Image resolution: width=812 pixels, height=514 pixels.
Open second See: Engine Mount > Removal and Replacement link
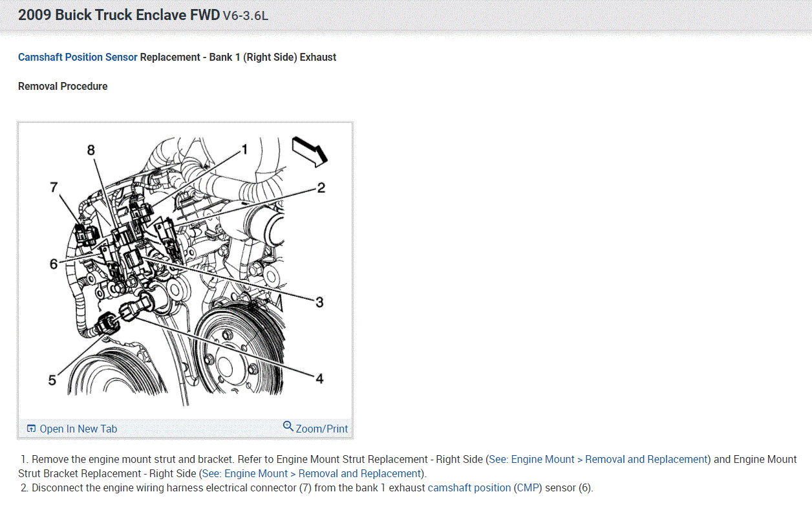[312, 474]
